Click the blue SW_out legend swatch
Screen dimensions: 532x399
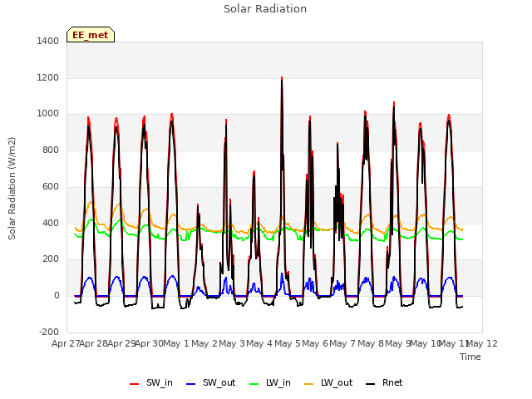[x=191, y=384]
